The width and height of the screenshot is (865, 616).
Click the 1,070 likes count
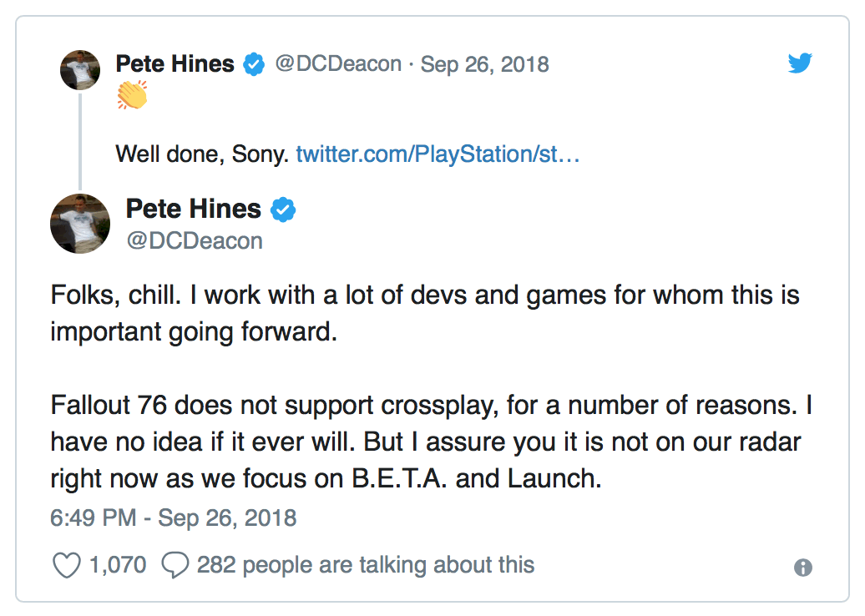click(x=118, y=565)
